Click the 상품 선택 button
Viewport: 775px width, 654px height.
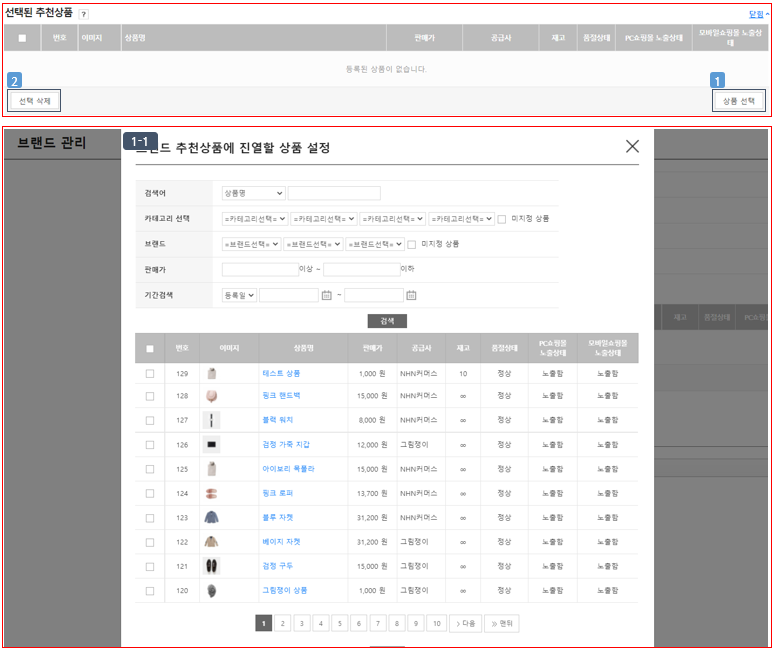click(739, 101)
